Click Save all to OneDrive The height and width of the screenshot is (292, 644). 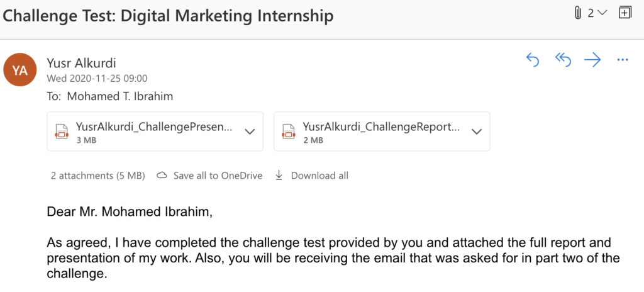coord(217,176)
